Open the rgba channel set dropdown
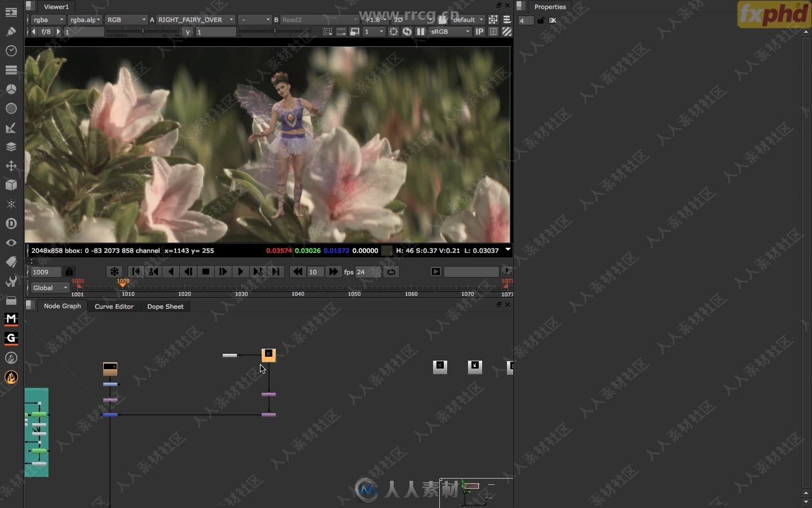This screenshot has height=508, width=812. [48, 20]
